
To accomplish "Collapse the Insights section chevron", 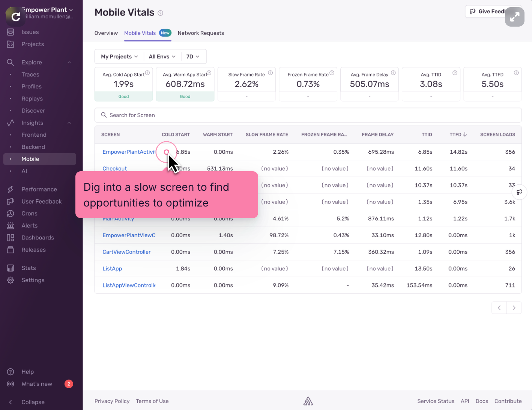I will 69,123.
